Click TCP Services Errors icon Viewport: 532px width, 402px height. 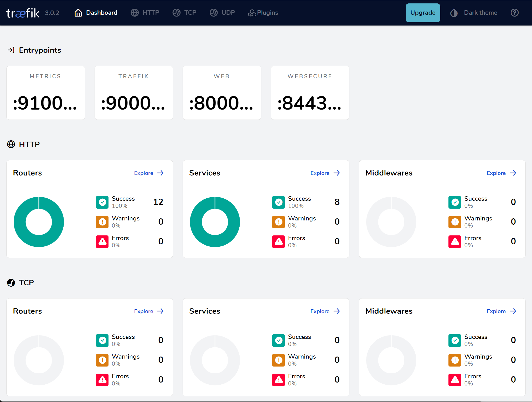point(278,380)
